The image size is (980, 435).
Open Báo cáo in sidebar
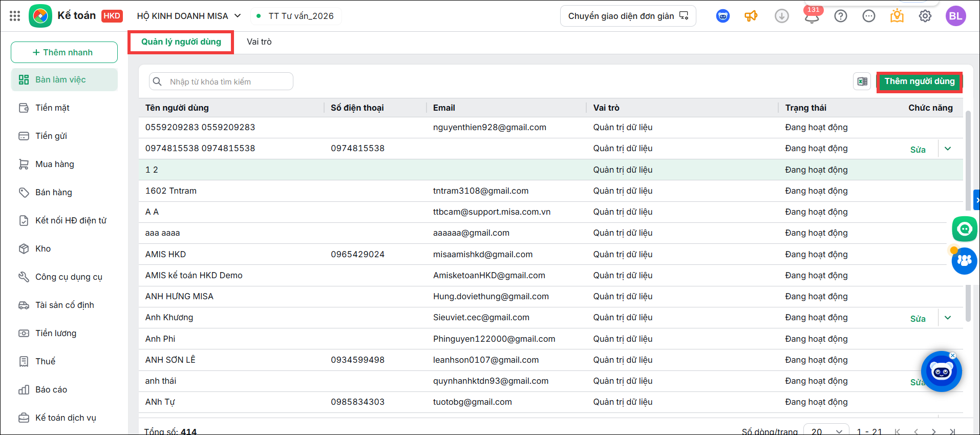[64, 389]
